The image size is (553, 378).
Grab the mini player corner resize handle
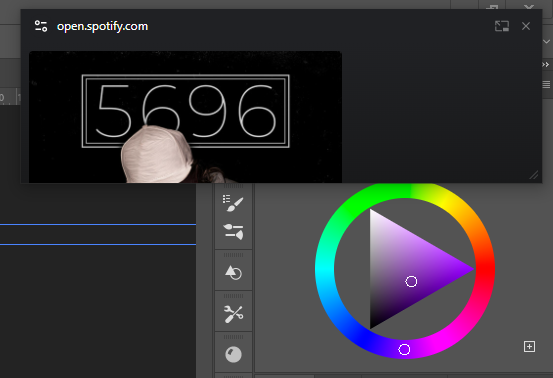tap(534, 175)
